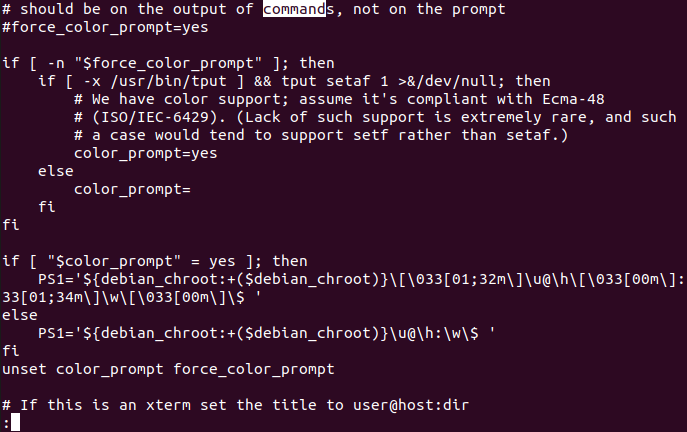Click the indented "else" keyword
The width and height of the screenshot is (687, 432).
pyautogui.click(x=56, y=171)
